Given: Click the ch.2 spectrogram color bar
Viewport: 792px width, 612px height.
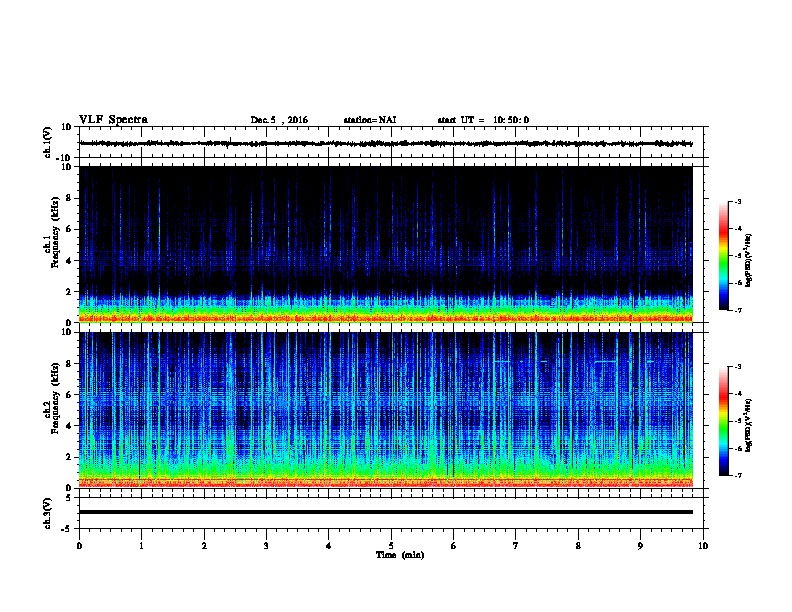Looking at the screenshot, I should pyautogui.click(x=723, y=421).
